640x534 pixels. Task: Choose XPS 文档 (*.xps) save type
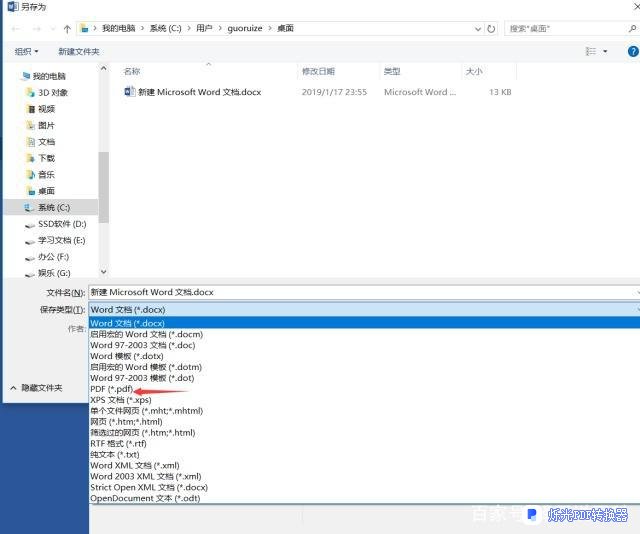click(x=121, y=400)
